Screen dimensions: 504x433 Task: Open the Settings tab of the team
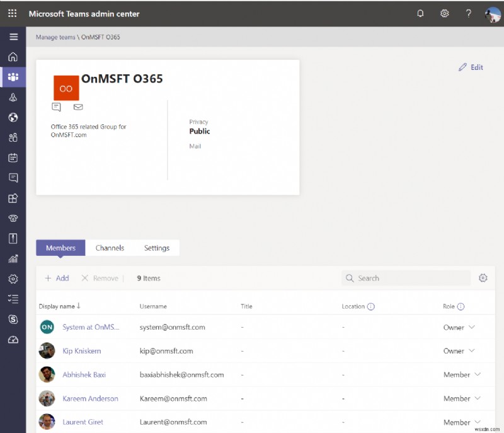157,248
